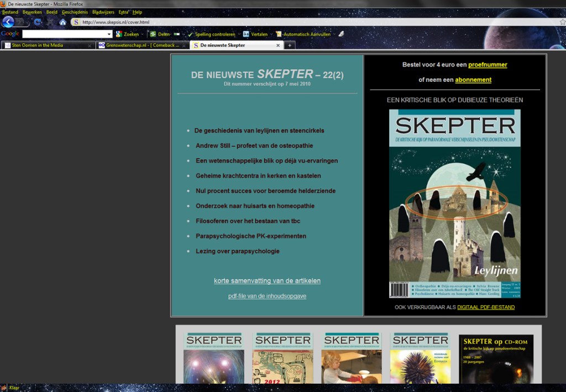Close the De nieuwste Skepter tab

pyautogui.click(x=278, y=45)
